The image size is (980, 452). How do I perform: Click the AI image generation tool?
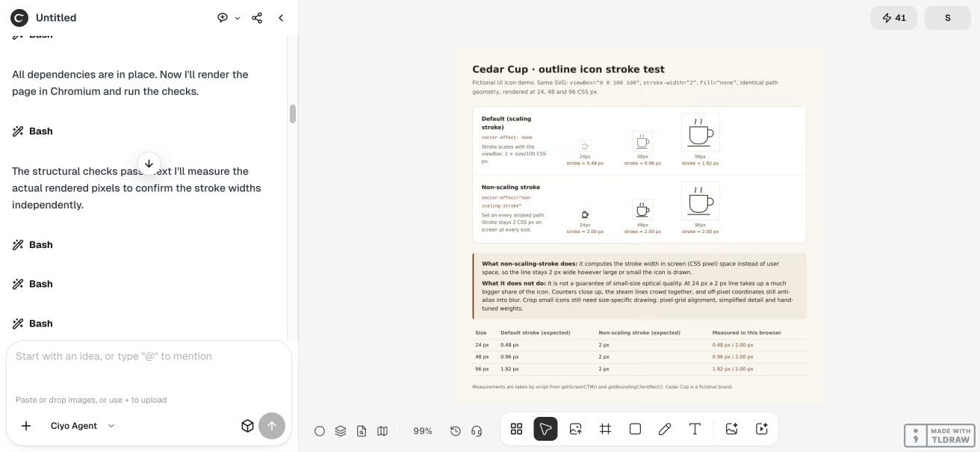click(x=731, y=429)
